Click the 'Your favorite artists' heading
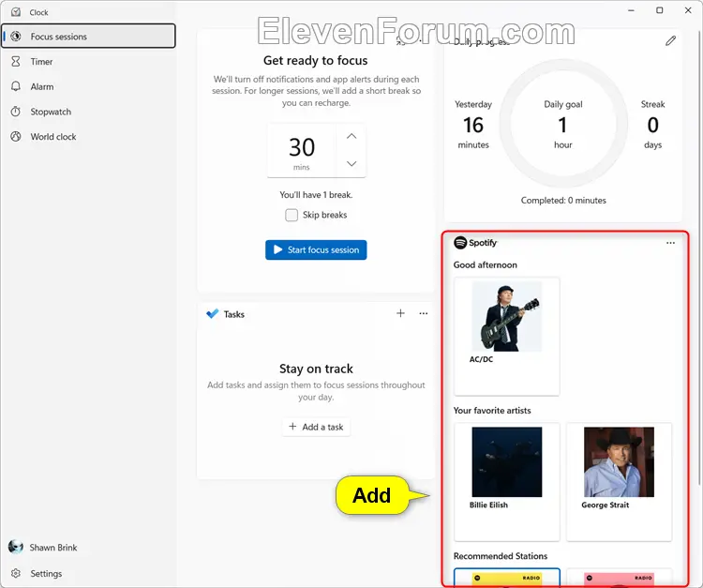Screen dimensions: 703x588 coord(492,411)
